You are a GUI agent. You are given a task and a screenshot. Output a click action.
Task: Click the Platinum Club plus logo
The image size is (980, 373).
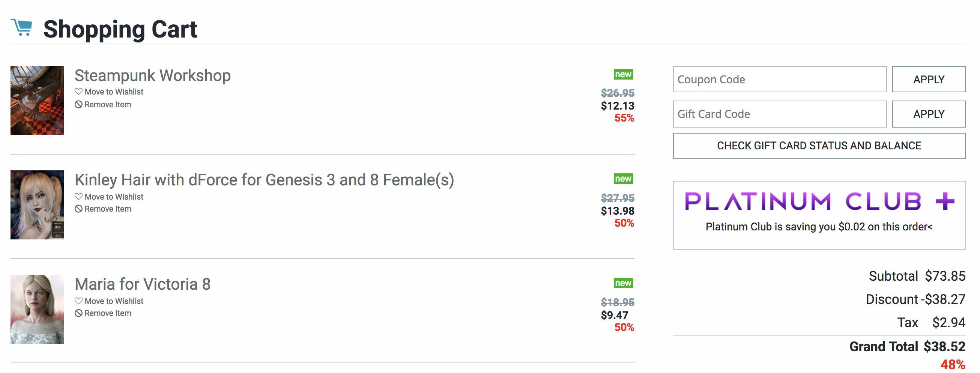819,202
